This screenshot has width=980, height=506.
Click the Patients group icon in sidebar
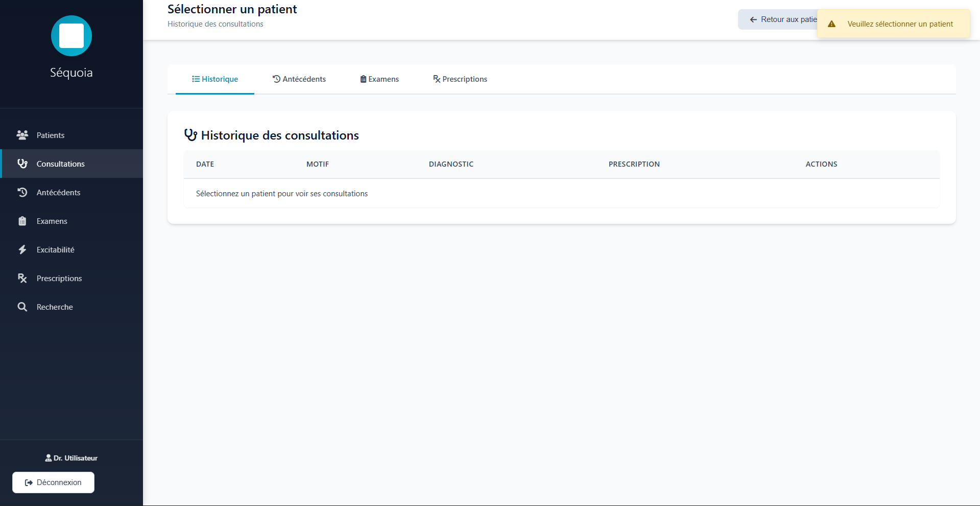click(x=22, y=135)
